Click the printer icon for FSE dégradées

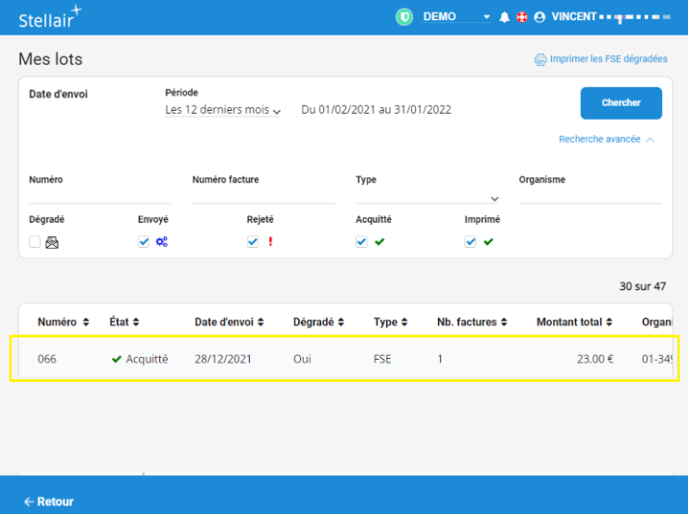click(540, 59)
